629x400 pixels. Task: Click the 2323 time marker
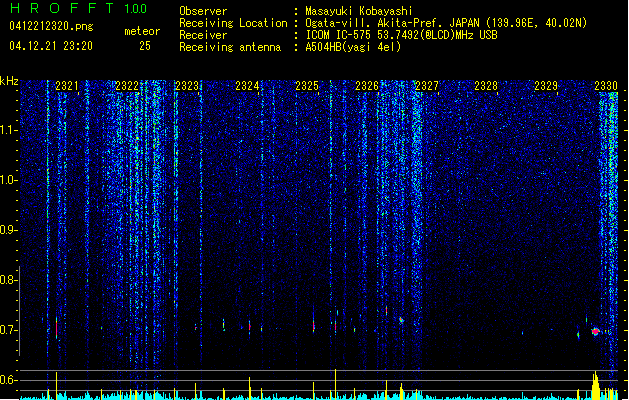click(187, 86)
